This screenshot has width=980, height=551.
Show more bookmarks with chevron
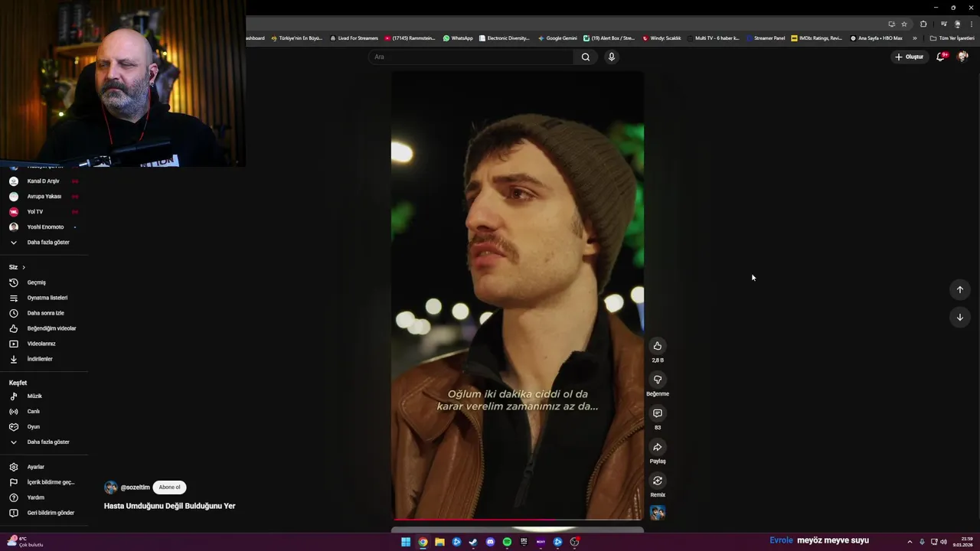(914, 38)
